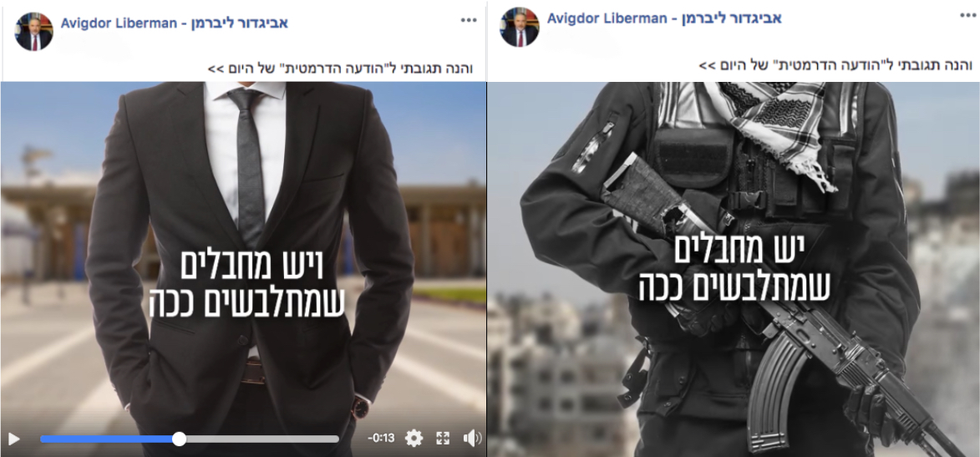This screenshot has width=980, height=457.
Task: Play the left video with the suit
Action: (x=13, y=439)
